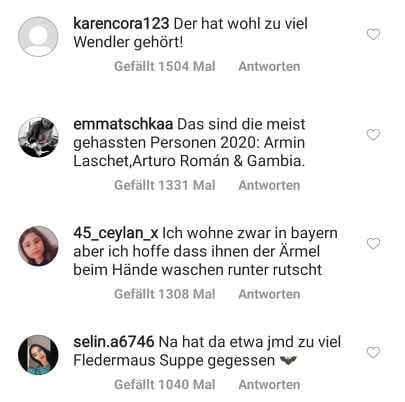View likes via 'Gefällt 1331 Mal'
Image resolution: width=405 pixels, height=402 pixels.
tap(165, 185)
